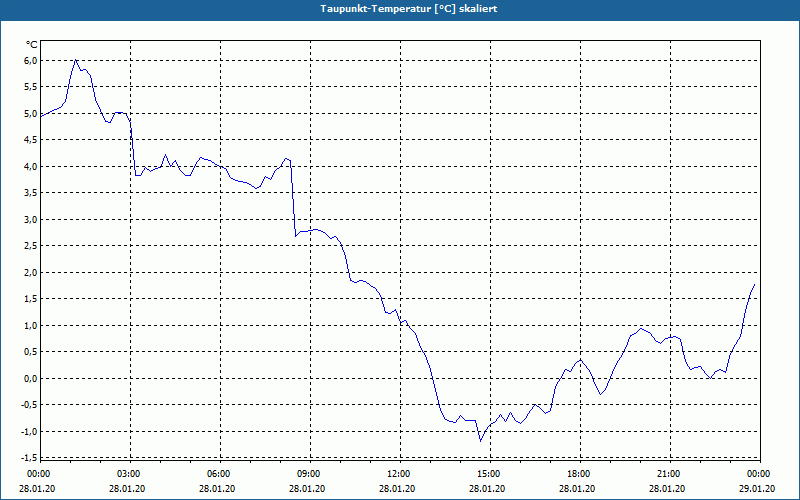Click the 2,0 y-axis value
The height and width of the screenshot is (500, 800).
[31, 273]
